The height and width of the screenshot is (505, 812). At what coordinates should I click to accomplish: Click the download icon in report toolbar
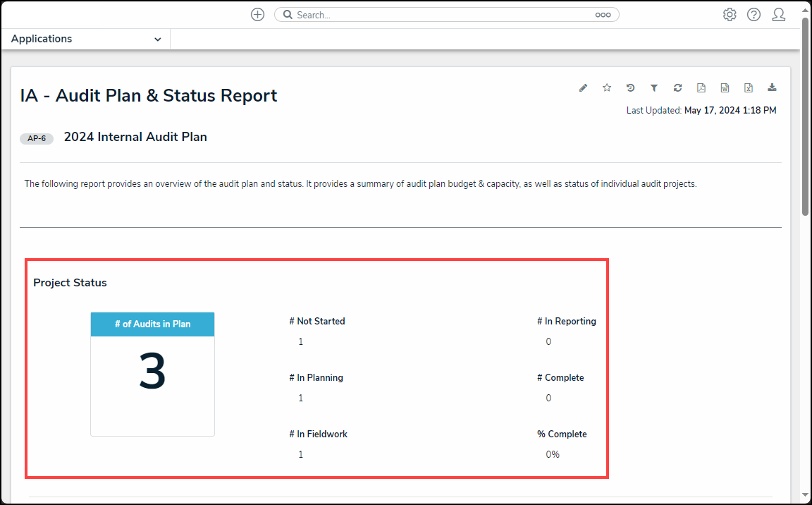click(x=772, y=88)
